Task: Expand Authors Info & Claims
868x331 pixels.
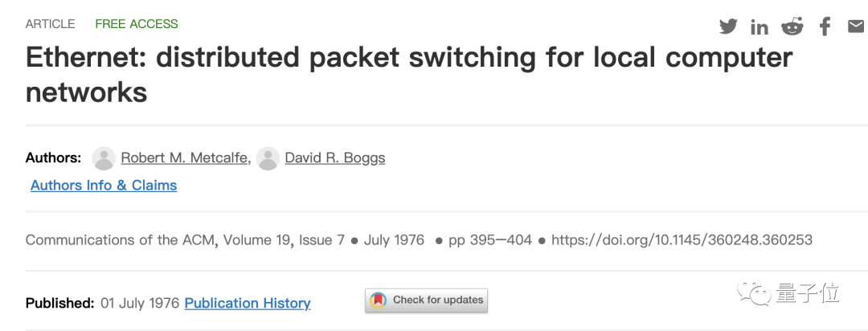Action: click(x=104, y=186)
